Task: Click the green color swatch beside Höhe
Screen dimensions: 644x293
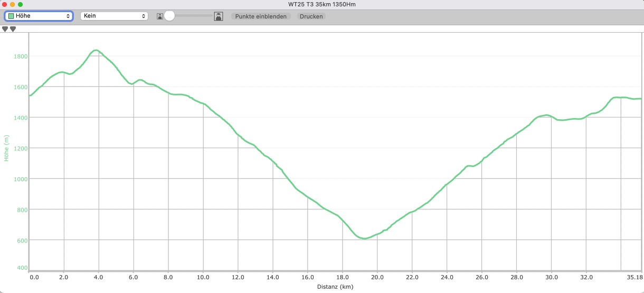Action: click(x=11, y=16)
